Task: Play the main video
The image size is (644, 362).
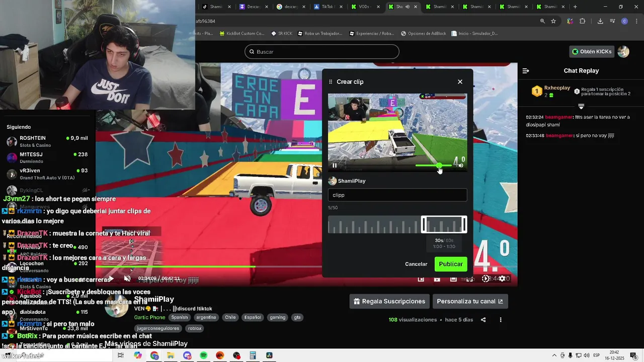Action: 111,278
